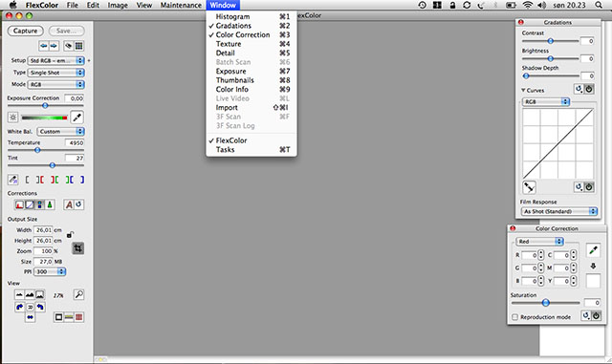The width and height of the screenshot is (612, 364).
Task: Click the Capture button
Action: 26,31
